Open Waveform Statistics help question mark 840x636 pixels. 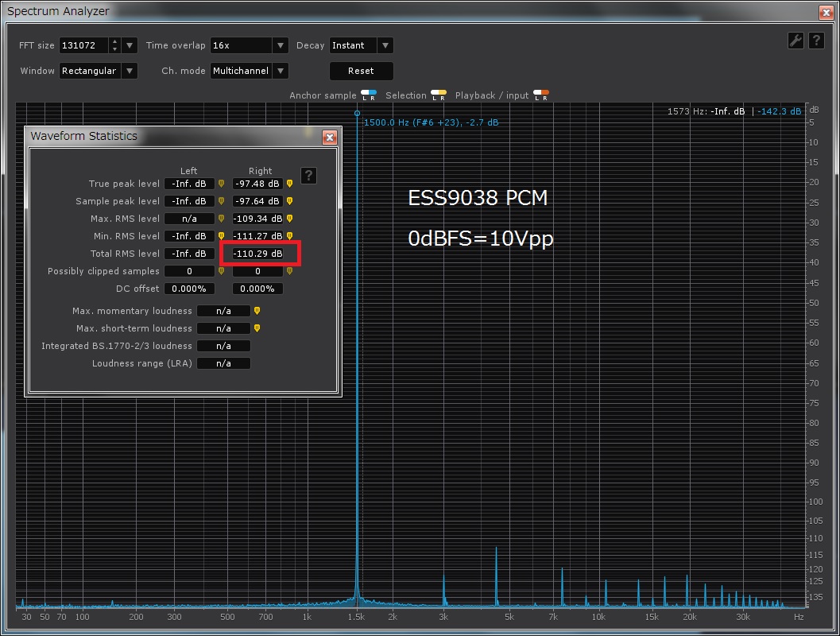308,175
